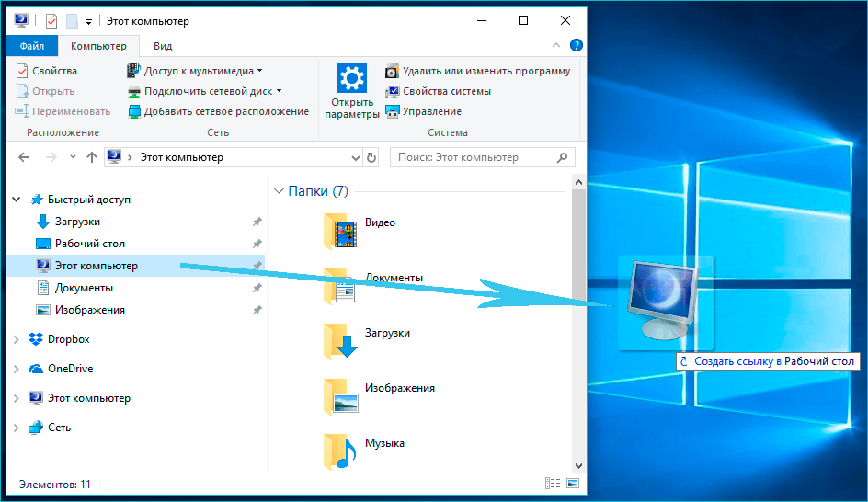Collapse the ribbon with the chevron
Viewport: 868px width, 502px height.
[x=556, y=45]
